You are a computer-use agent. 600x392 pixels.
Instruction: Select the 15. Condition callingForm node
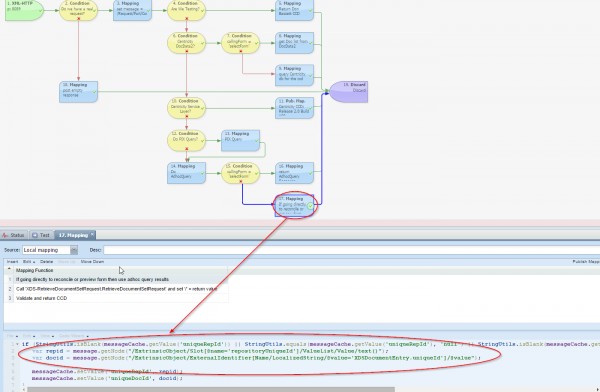[x=240, y=173]
